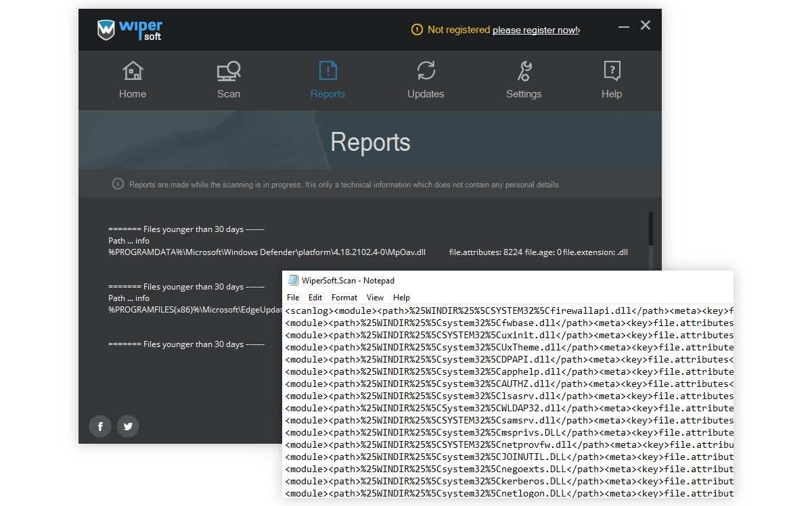Open the Settings wrench icon
This screenshot has height=506, width=812.
coord(524,71)
